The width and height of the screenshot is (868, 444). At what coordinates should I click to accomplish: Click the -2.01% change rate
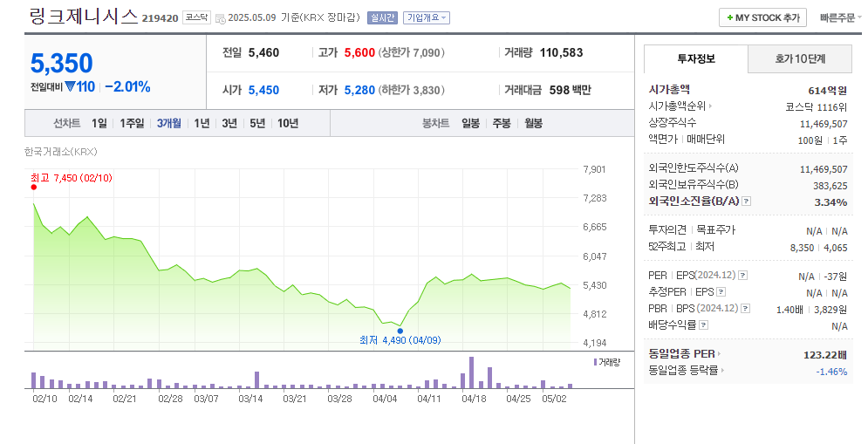(x=127, y=87)
